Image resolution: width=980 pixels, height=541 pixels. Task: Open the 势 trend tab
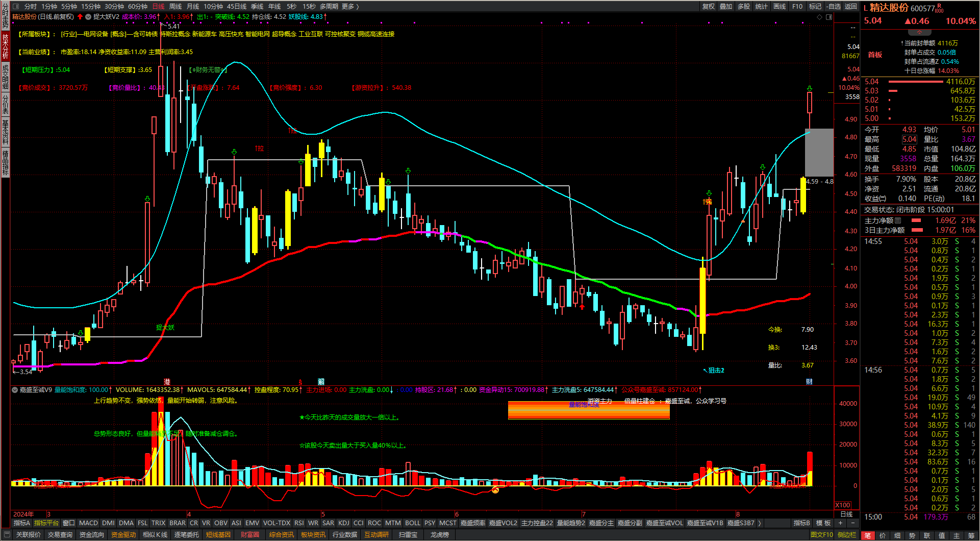[912, 535]
